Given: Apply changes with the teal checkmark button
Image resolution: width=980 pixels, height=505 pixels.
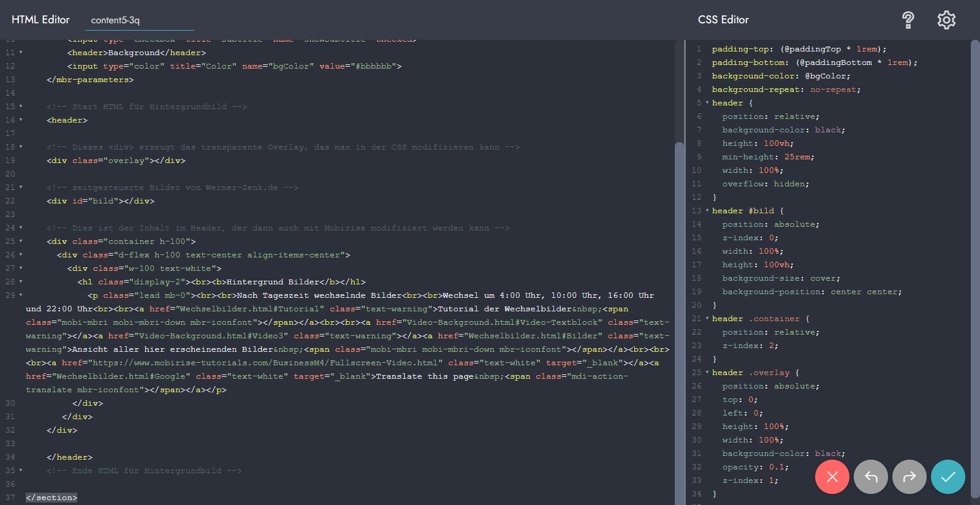Looking at the screenshot, I should [948, 476].
